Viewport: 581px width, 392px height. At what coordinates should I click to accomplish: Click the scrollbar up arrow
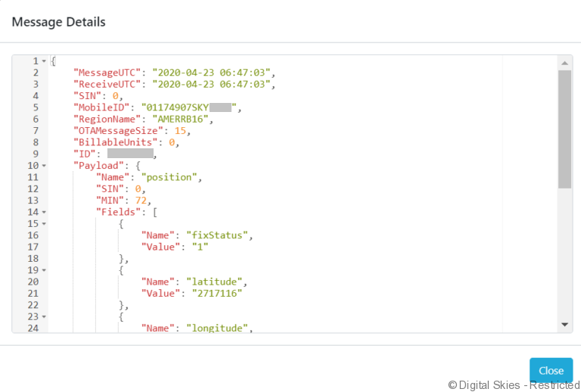[564, 62]
